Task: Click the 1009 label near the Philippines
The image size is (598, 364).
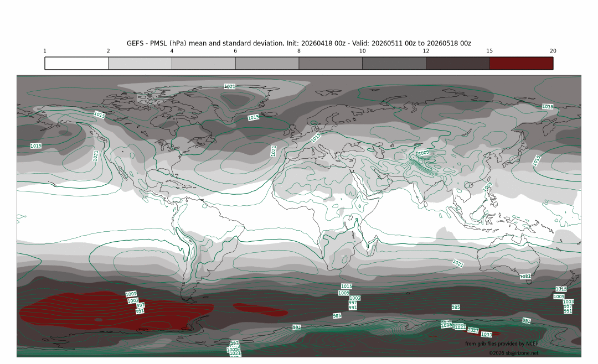Action: [488, 187]
